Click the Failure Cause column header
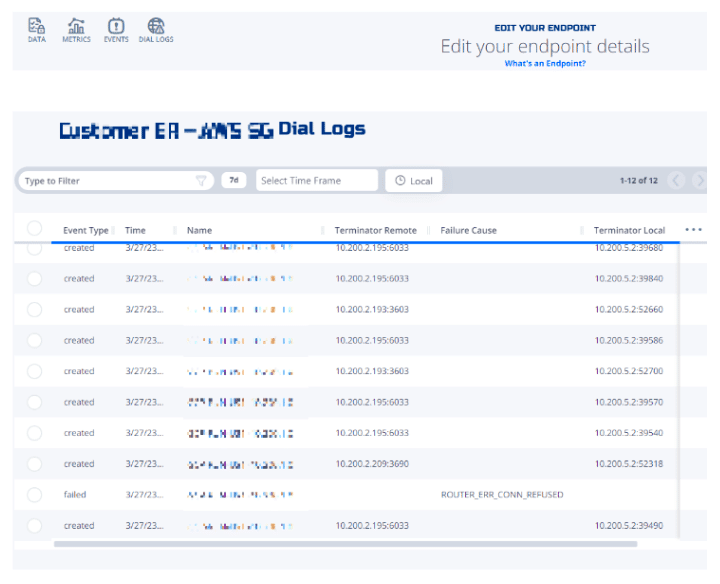 (468, 231)
